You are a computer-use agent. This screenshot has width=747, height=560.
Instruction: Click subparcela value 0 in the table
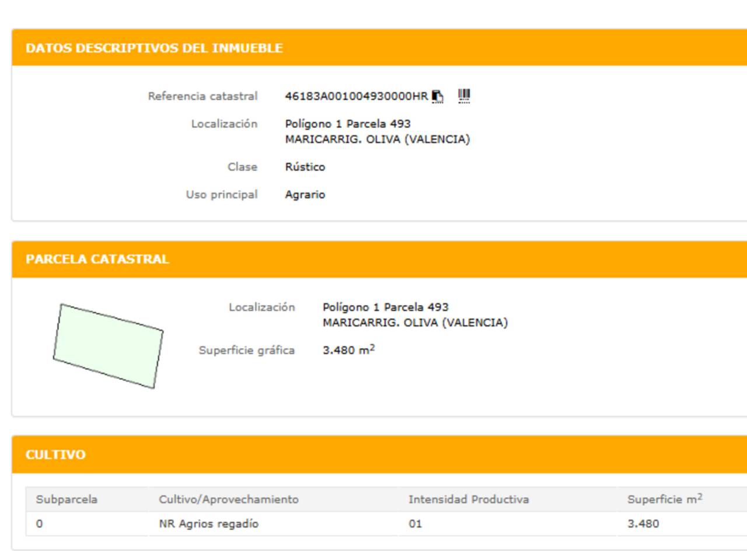pyautogui.click(x=39, y=524)
